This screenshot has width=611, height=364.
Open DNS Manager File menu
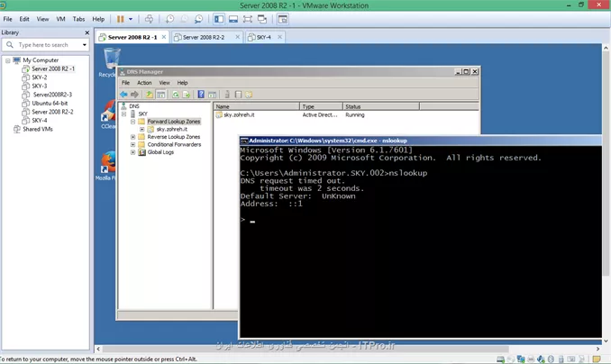click(x=125, y=83)
